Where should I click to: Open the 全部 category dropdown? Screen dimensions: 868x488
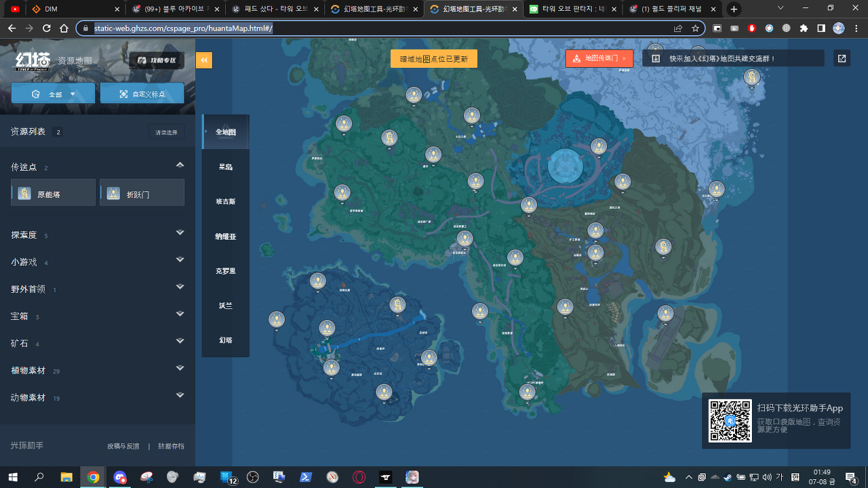53,94
